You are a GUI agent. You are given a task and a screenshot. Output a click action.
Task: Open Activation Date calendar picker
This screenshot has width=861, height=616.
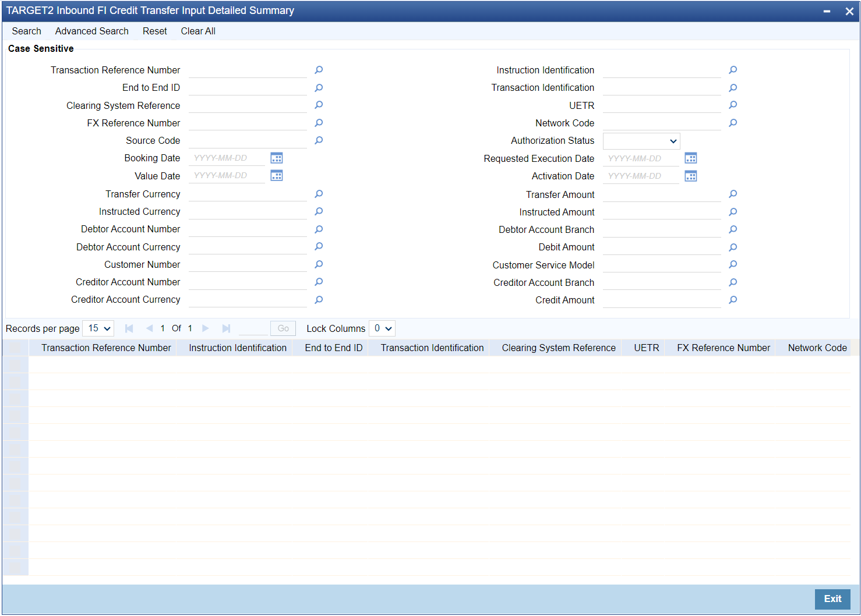(691, 176)
